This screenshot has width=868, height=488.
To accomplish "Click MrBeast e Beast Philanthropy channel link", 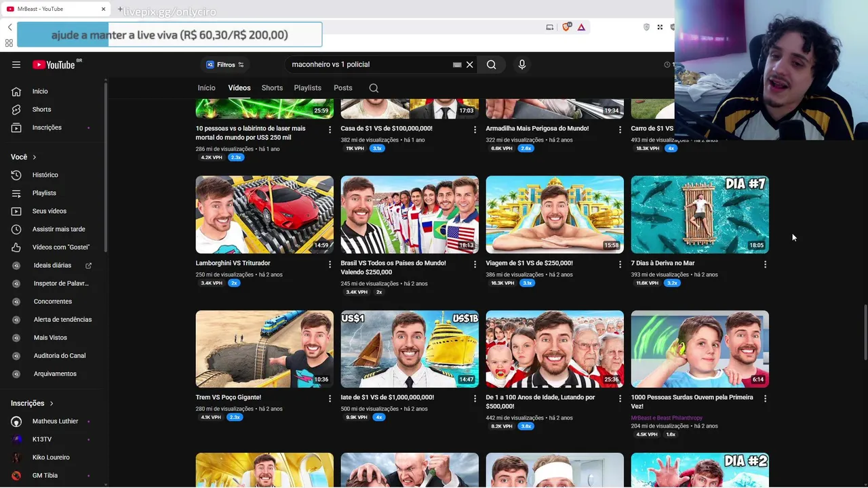I will 667,418.
